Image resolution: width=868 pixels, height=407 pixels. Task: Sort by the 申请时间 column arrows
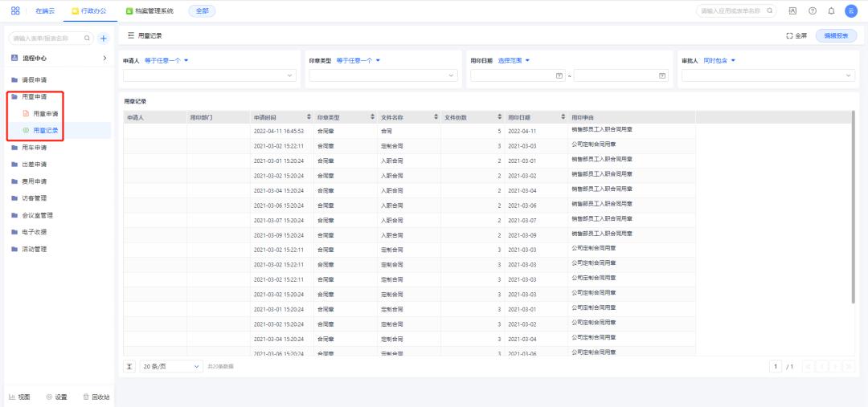309,117
